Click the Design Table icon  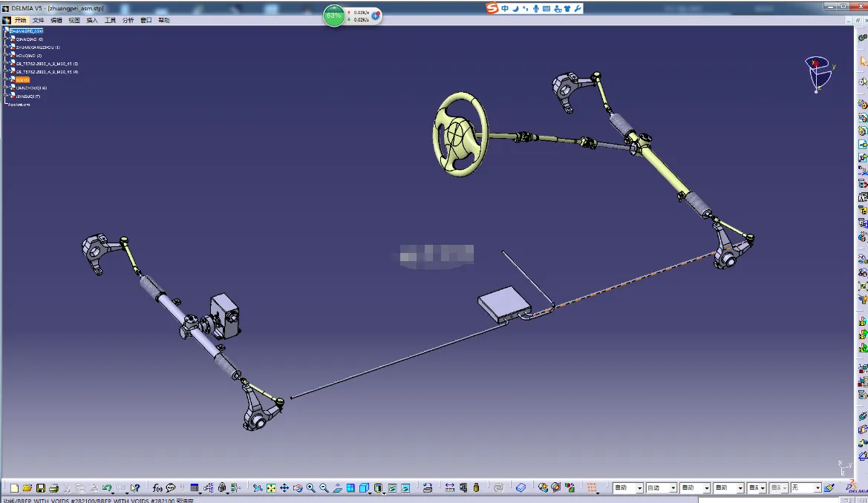(x=195, y=488)
